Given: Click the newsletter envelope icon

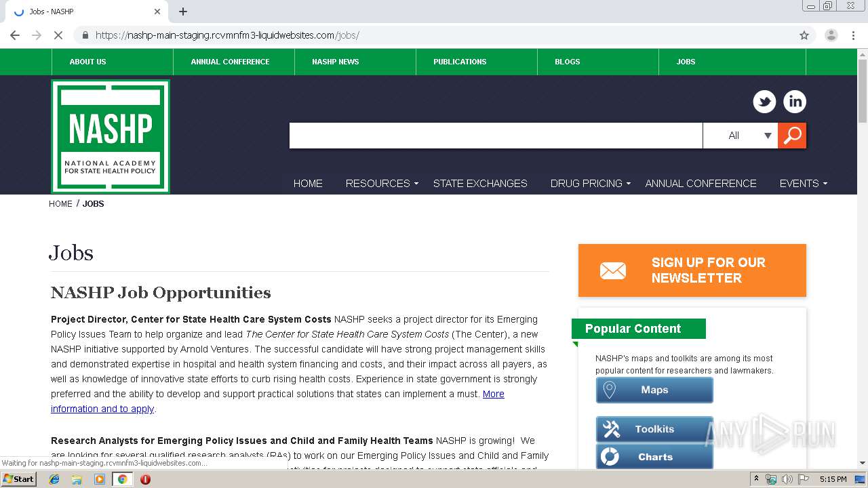Looking at the screenshot, I should coord(613,270).
